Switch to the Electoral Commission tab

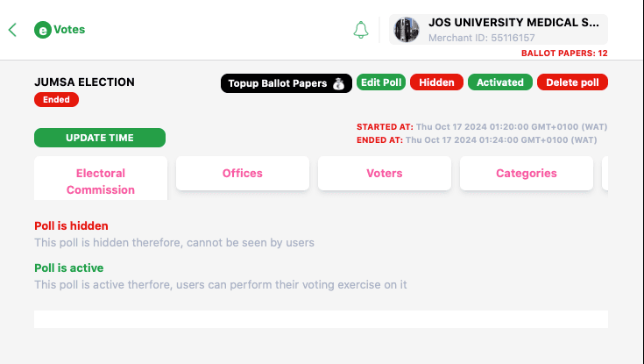point(101,178)
